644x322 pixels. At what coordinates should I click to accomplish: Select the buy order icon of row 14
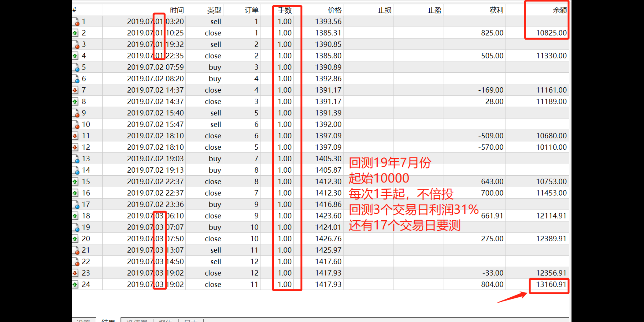pyautogui.click(x=75, y=170)
